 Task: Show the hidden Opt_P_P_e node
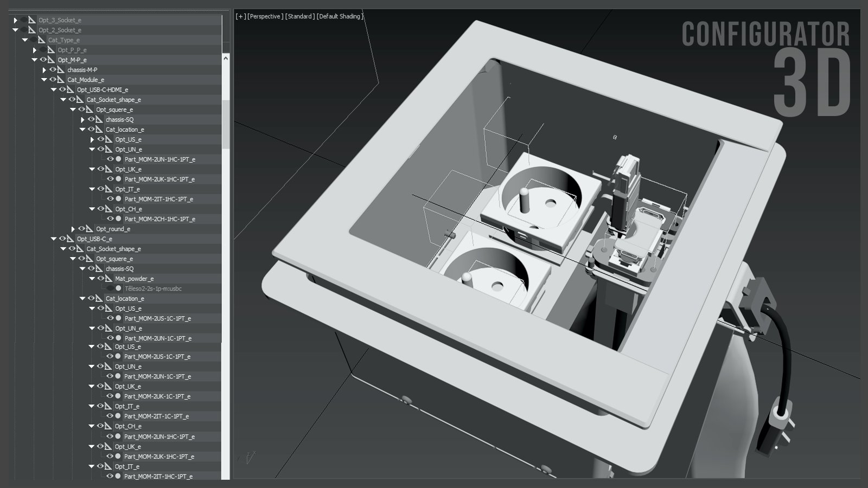coord(43,50)
